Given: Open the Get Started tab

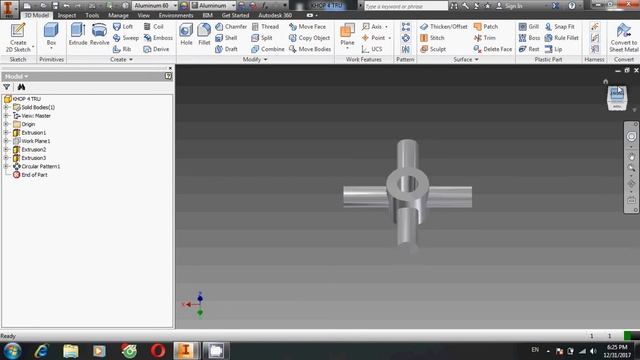Looking at the screenshot, I should 235,16.
